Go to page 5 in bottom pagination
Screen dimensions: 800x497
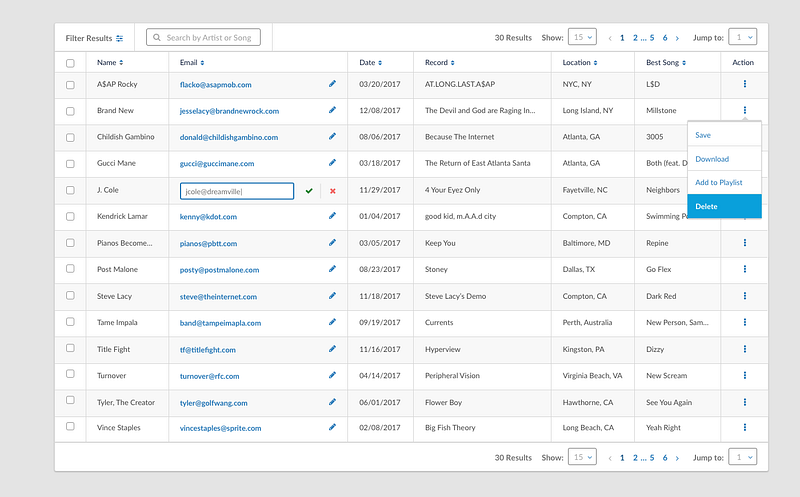tap(652, 458)
